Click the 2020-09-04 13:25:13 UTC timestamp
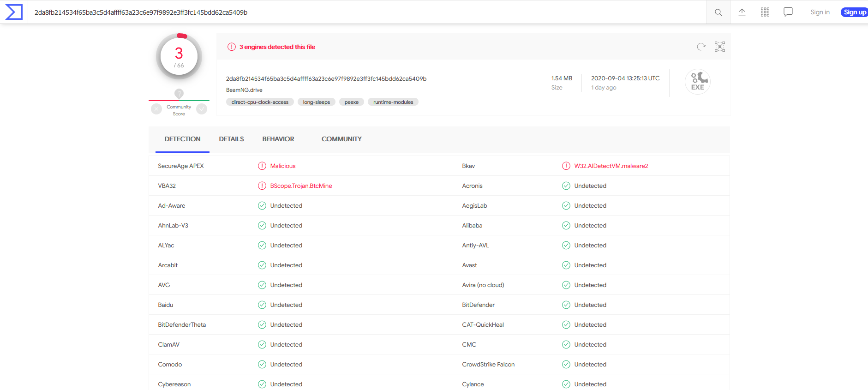 625,78
